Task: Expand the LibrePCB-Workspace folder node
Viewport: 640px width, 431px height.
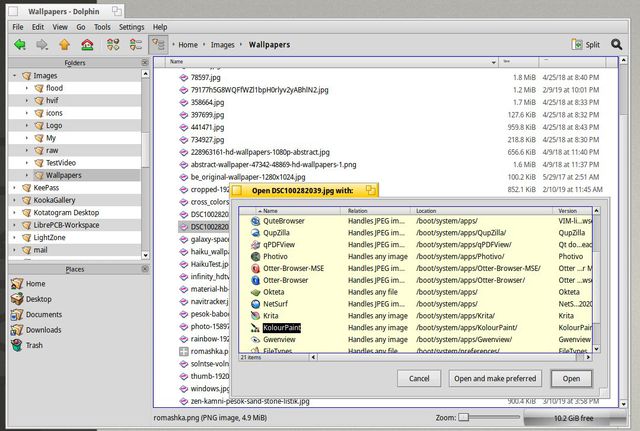Action: pyautogui.click(x=15, y=225)
